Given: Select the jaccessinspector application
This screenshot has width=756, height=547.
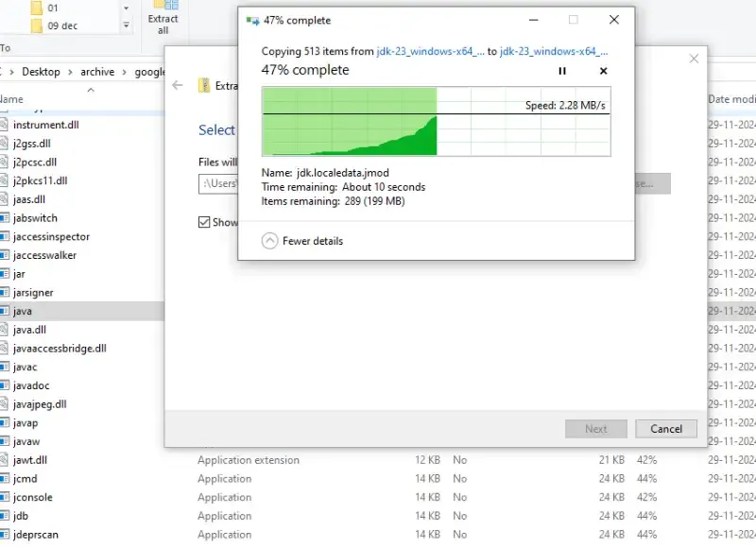Looking at the screenshot, I should [51, 236].
